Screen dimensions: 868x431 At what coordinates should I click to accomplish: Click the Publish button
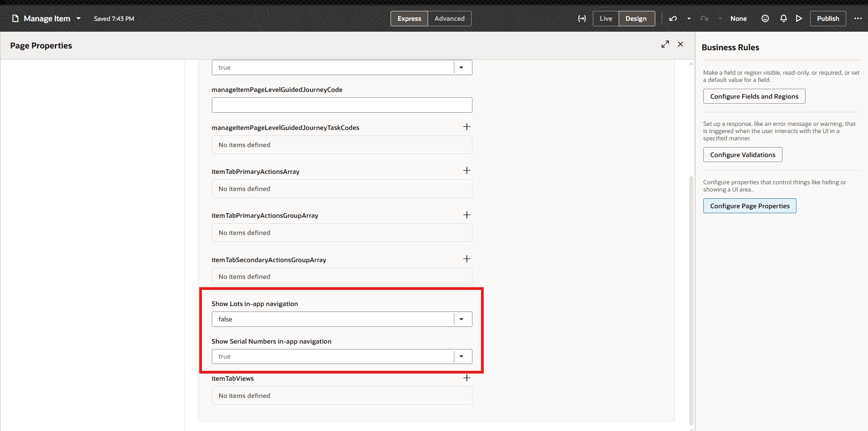tap(828, 19)
